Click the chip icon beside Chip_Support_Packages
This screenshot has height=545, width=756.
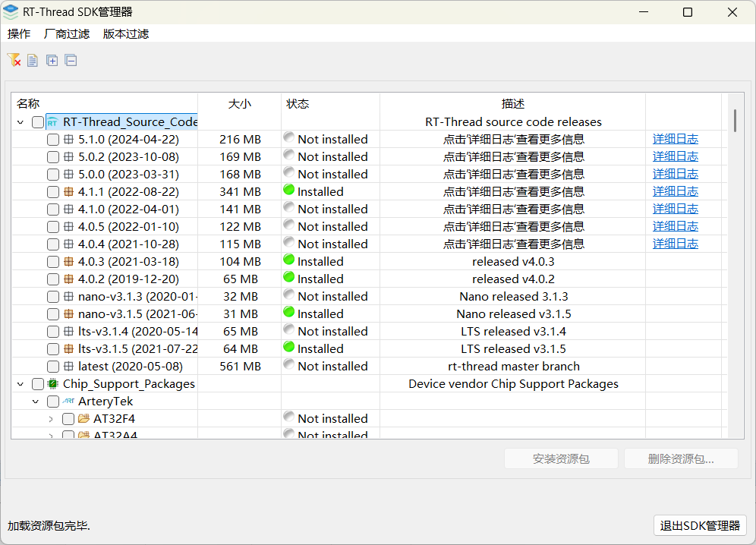(52, 384)
